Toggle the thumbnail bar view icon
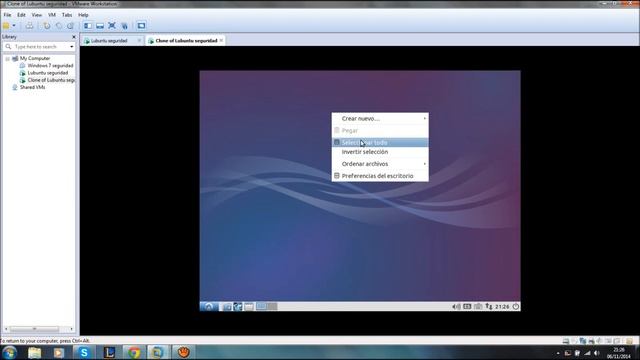The image size is (640, 360). (x=100, y=26)
